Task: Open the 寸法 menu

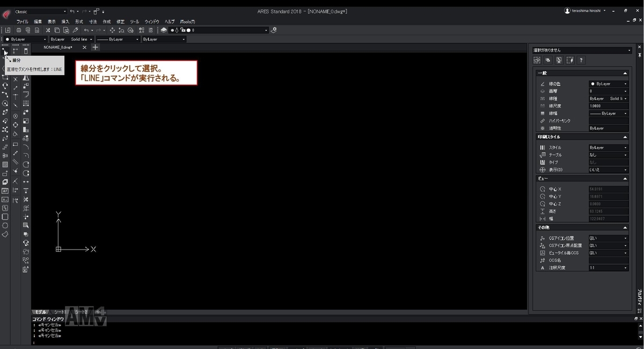Action: pyautogui.click(x=93, y=21)
